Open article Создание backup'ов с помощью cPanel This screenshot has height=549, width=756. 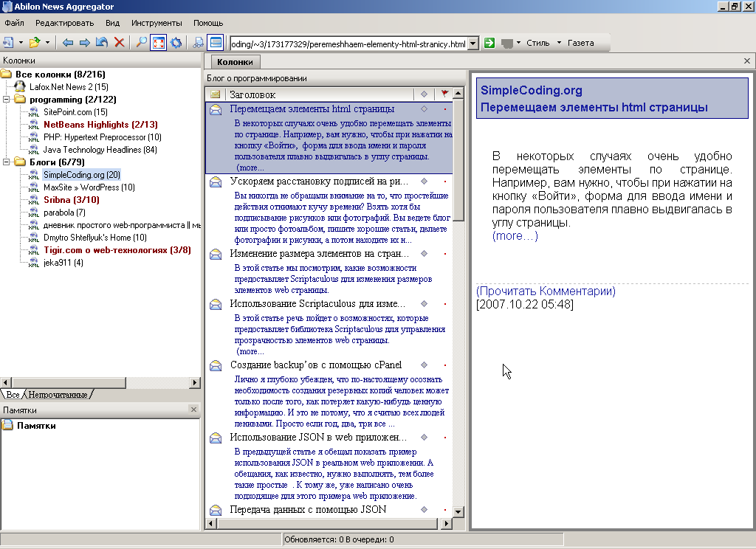point(316,365)
